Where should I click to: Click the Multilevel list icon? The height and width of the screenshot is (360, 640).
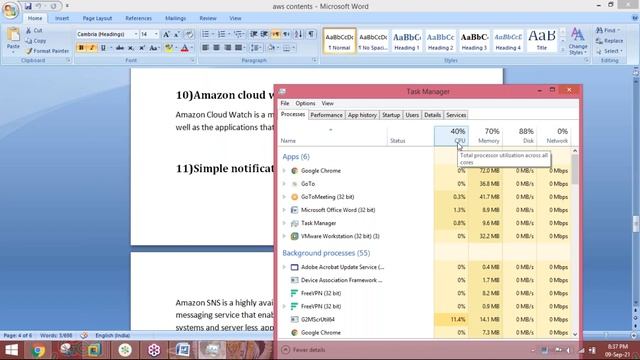[238, 34]
